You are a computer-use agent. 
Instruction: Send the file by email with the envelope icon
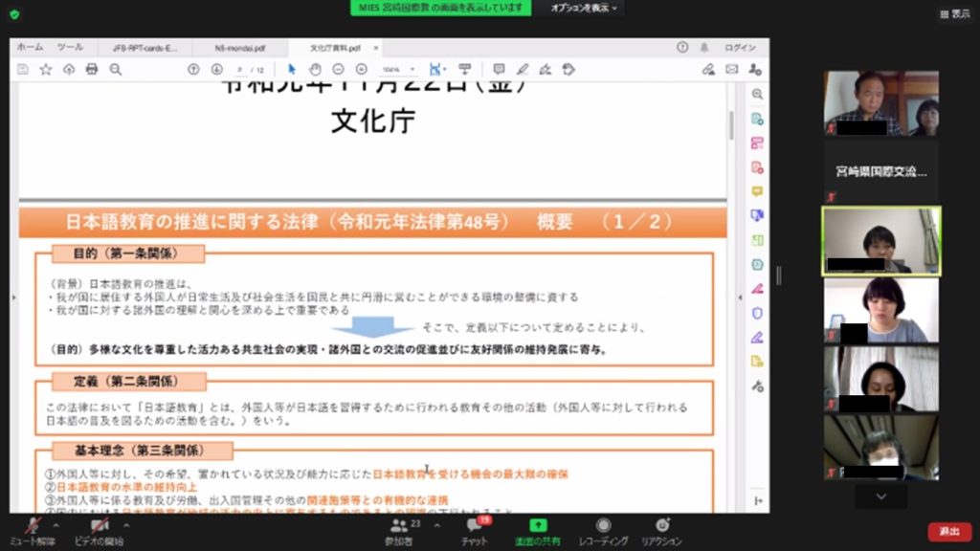tap(731, 69)
